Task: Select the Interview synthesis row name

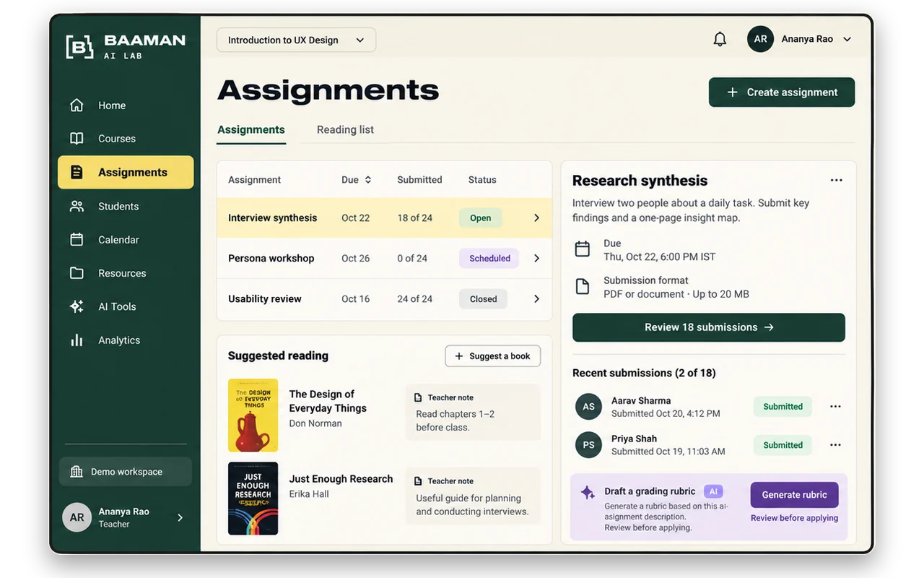Action: tap(273, 217)
